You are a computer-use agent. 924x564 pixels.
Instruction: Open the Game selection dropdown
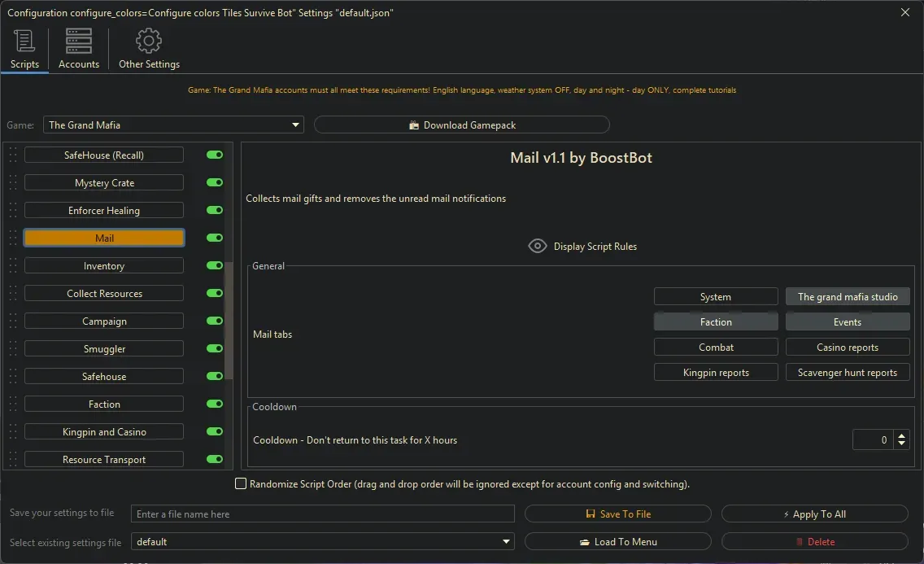pos(173,125)
